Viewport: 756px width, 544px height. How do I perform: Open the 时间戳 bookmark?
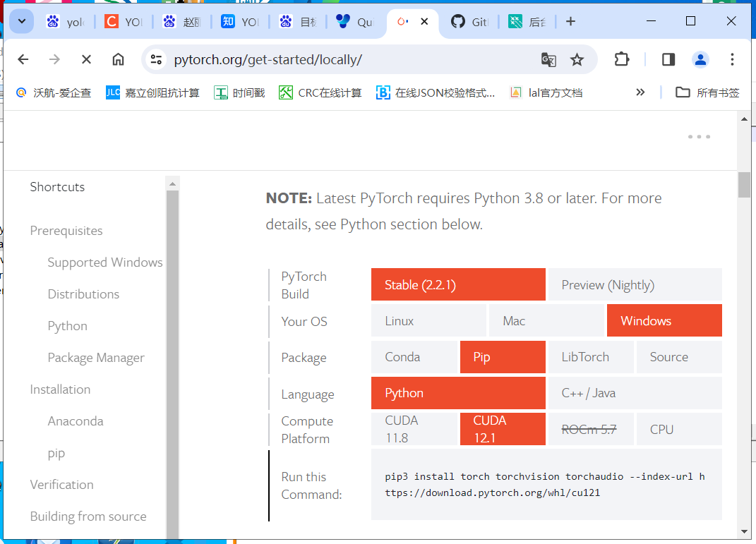(239, 92)
